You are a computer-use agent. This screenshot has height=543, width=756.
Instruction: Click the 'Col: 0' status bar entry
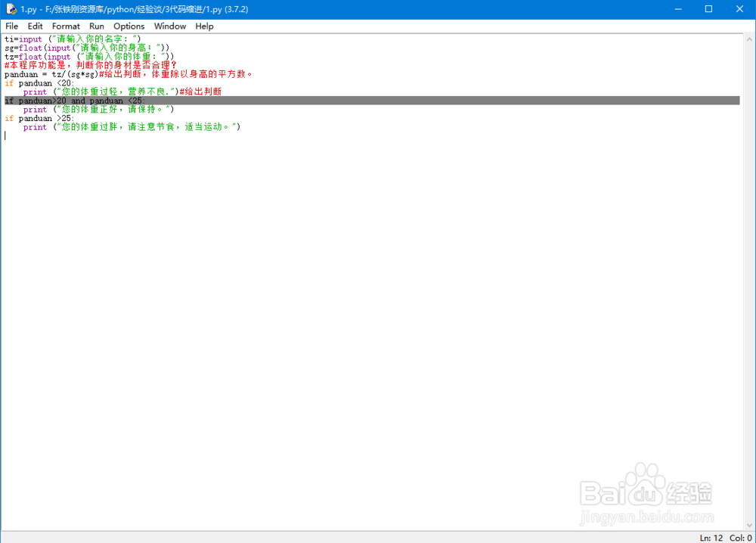click(741, 538)
